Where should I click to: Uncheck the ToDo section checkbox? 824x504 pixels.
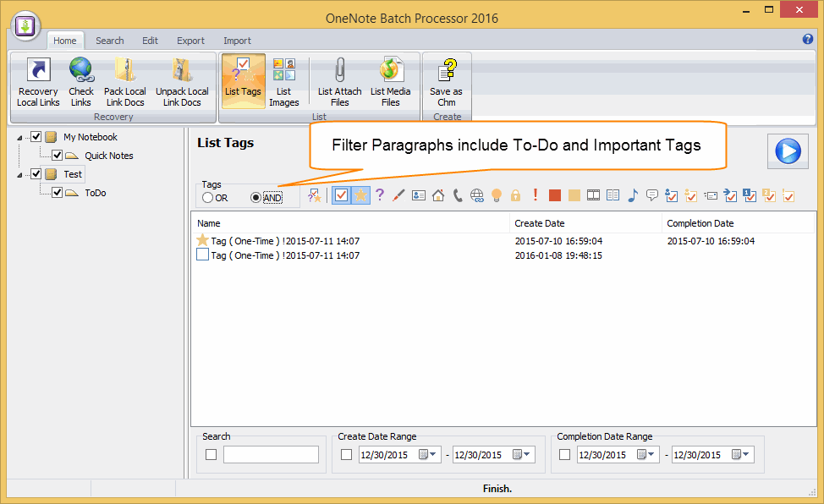[x=58, y=192]
